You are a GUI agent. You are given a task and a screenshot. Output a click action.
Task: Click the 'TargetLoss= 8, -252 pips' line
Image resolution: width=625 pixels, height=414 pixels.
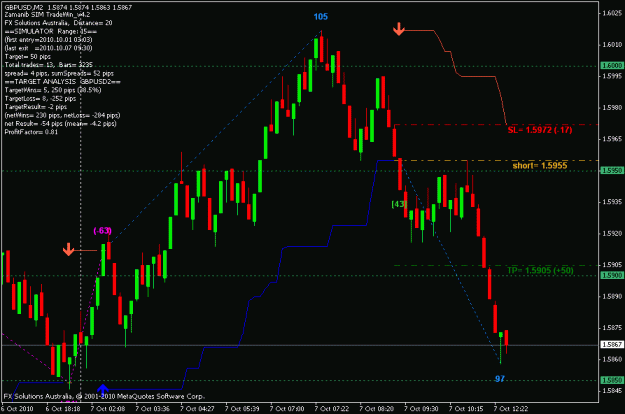click(40, 98)
